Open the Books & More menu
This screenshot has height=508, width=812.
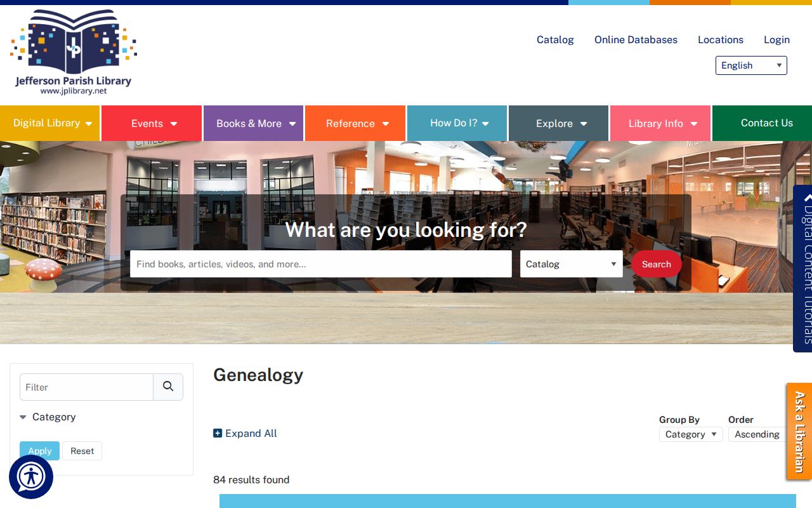tap(254, 123)
